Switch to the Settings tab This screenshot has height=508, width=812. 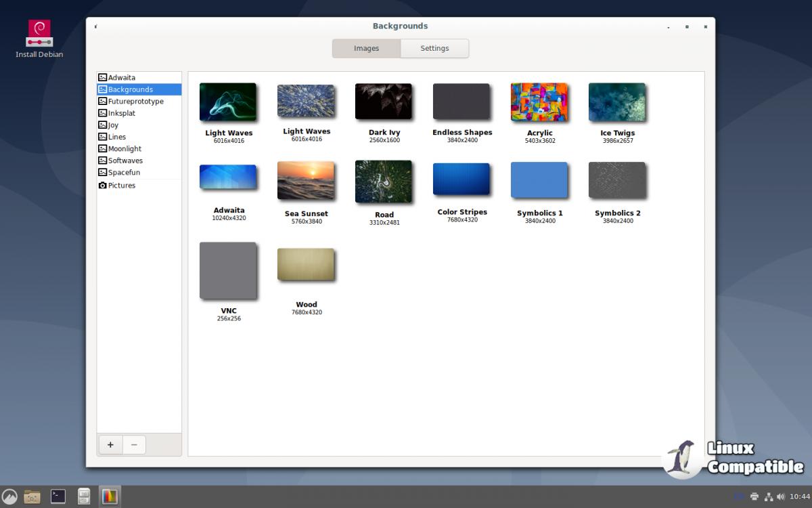(x=434, y=49)
